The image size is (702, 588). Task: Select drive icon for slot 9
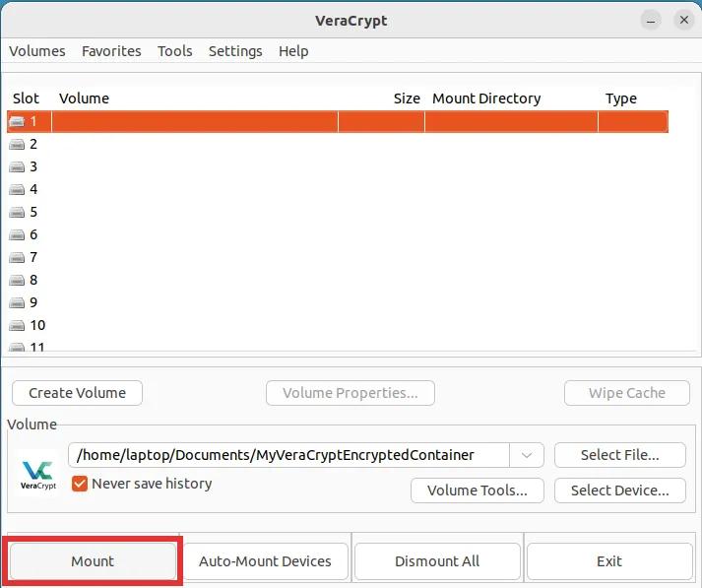[17, 302]
